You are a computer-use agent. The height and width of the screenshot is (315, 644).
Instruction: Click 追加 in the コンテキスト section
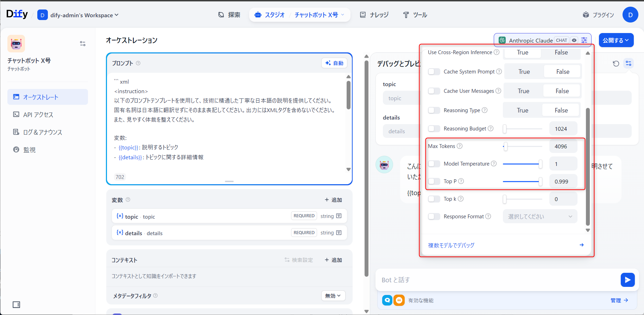[x=333, y=260]
